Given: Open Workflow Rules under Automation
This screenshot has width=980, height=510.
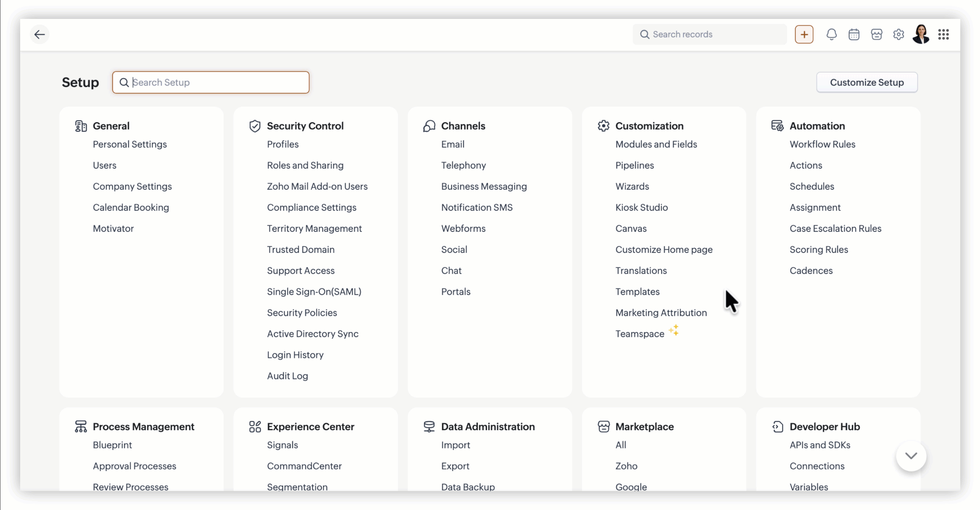Looking at the screenshot, I should (x=822, y=144).
